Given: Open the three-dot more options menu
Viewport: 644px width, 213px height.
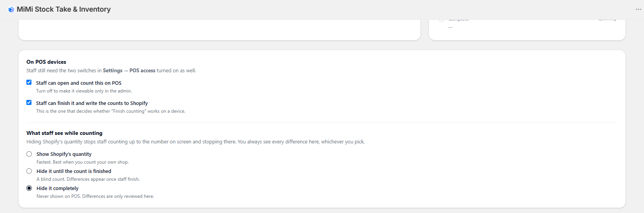Looking at the screenshot, I should 638,9.
